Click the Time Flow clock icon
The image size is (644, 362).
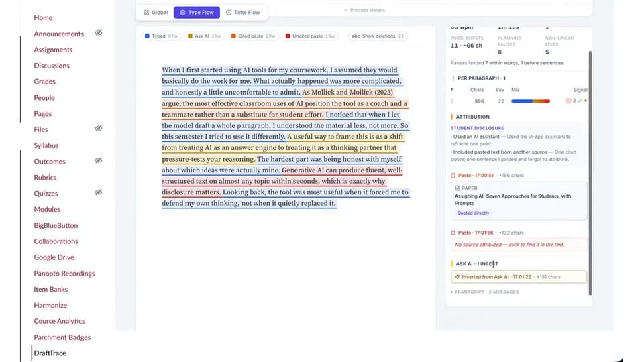229,13
